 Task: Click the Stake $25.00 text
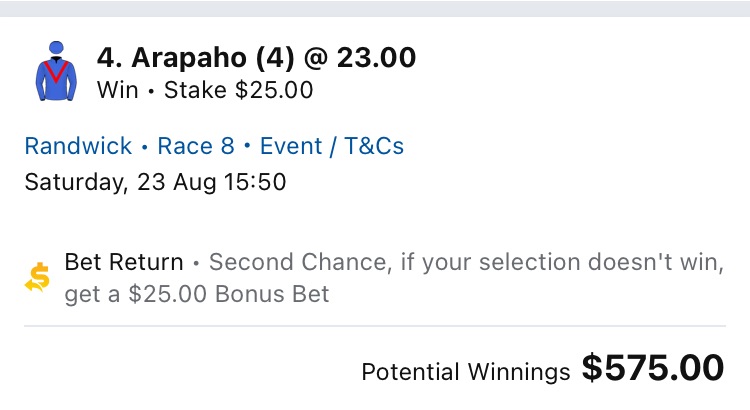point(238,90)
